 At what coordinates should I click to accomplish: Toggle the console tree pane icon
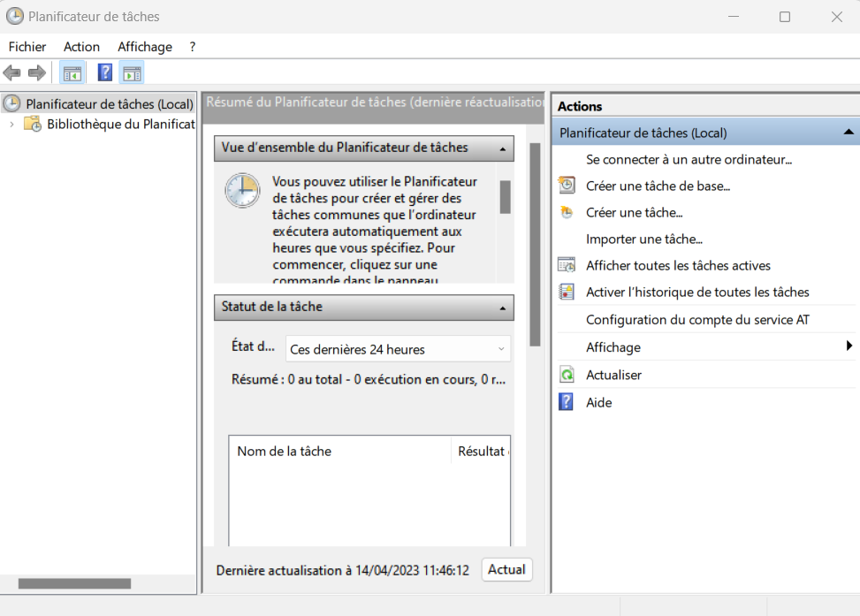pos(72,72)
